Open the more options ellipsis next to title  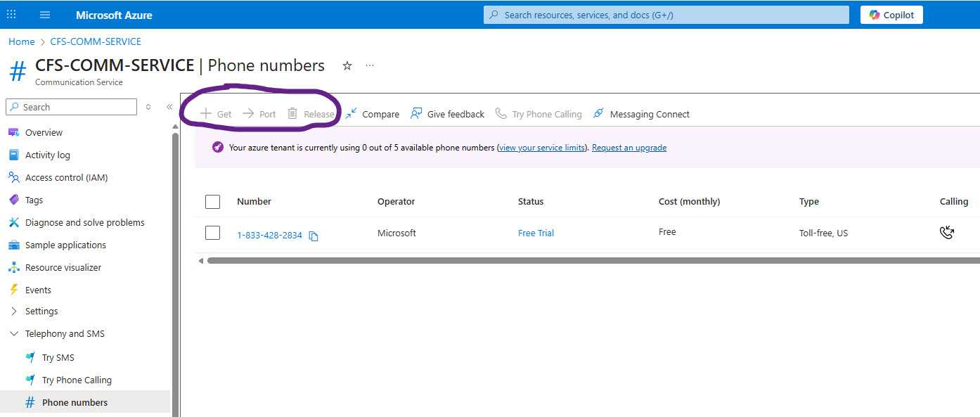(x=370, y=65)
